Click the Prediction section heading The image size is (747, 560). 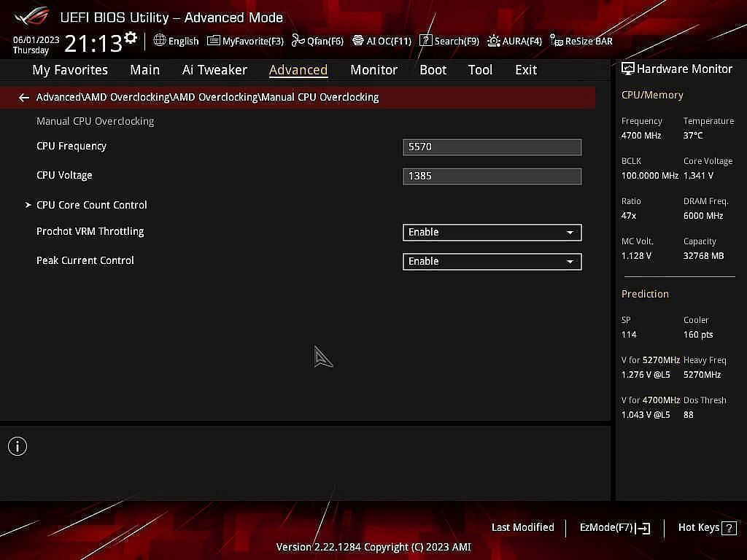[645, 294]
